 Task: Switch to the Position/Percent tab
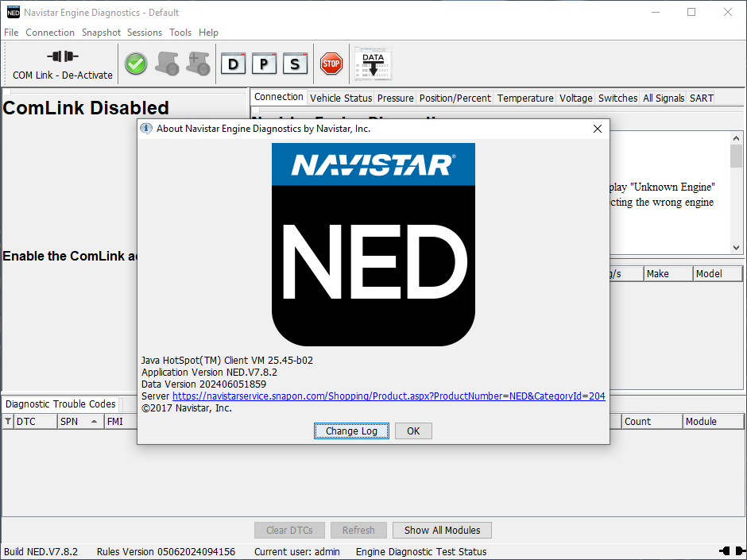(455, 98)
